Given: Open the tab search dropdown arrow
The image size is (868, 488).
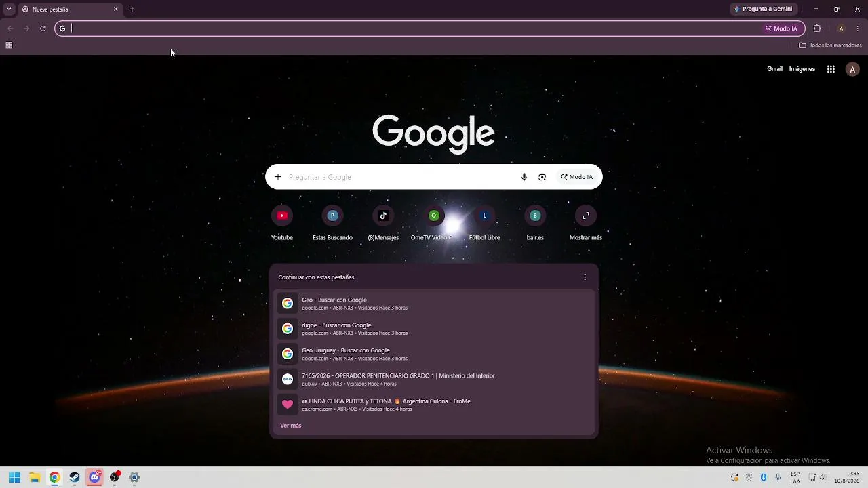Looking at the screenshot, I should 9,9.
